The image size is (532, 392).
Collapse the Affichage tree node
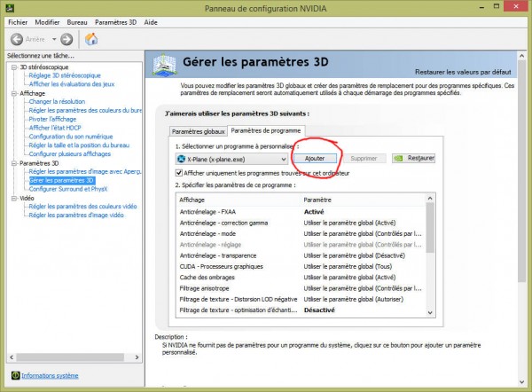14,93
